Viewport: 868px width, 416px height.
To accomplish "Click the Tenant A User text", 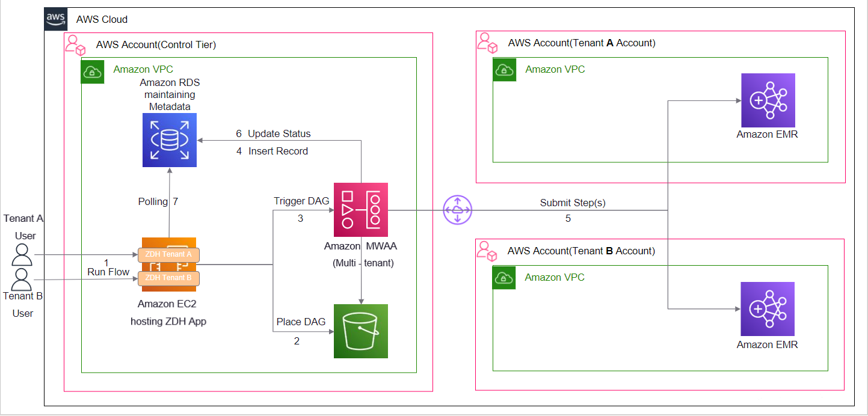I will 24,227.
